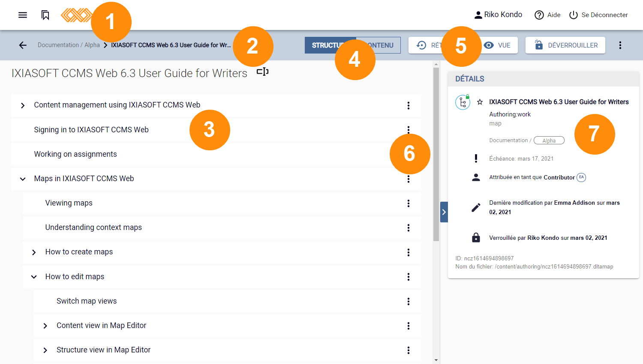
Task: Select Working on assignments topic
Action: click(75, 154)
